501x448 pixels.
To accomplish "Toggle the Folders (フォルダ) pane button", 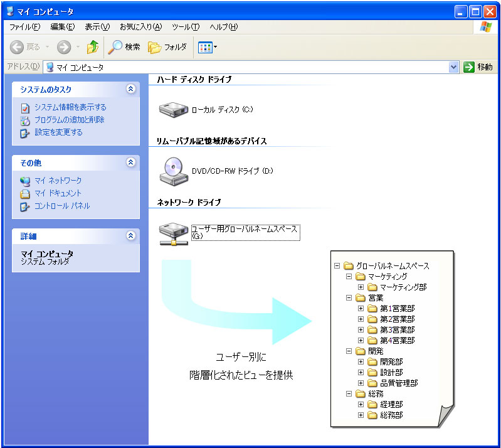I will tap(167, 47).
